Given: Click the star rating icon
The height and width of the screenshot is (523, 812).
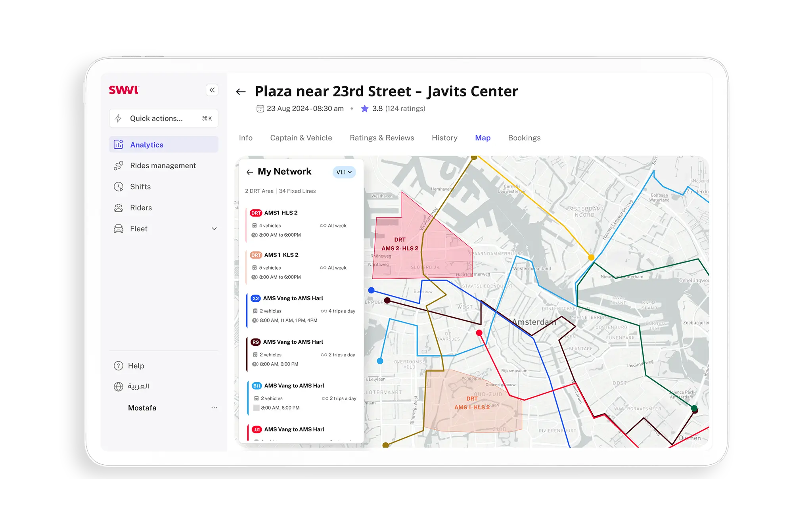Looking at the screenshot, I should 364,108.
